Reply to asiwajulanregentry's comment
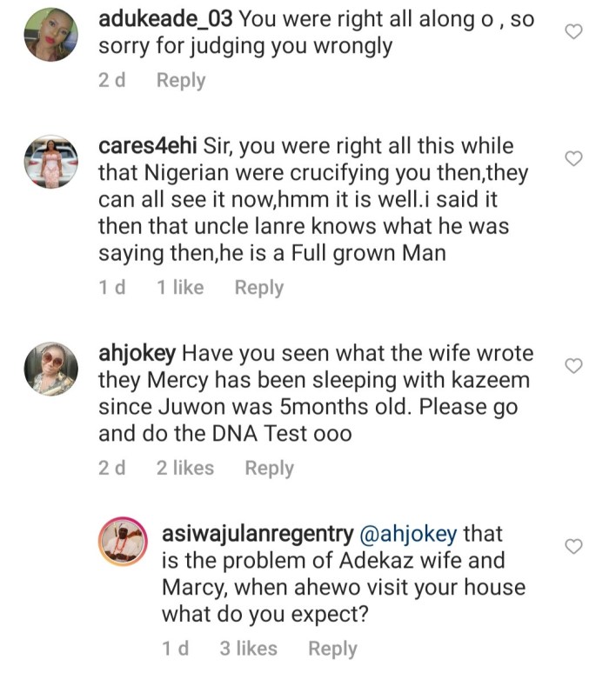The width and height of the screenshot is (616, 673). tap(332, 649)
